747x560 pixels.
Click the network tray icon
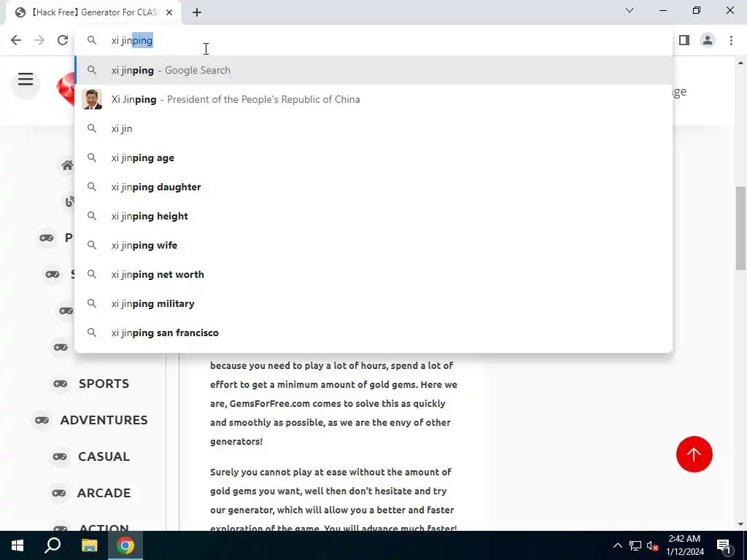tap(635, 545)
